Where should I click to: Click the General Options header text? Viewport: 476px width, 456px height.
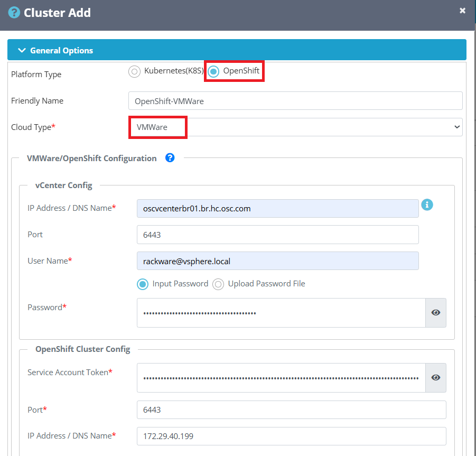click(62, 50)
